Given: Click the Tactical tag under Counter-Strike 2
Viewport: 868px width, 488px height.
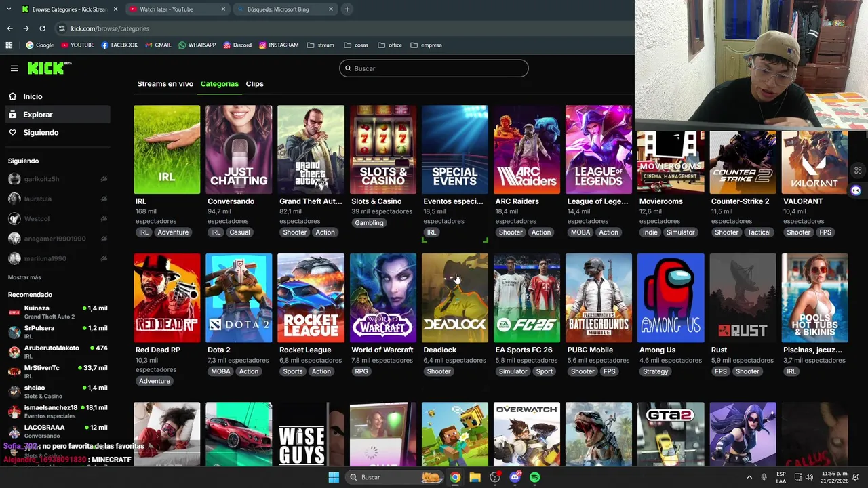Looking at the screenshot, I should tap(759, 232).
